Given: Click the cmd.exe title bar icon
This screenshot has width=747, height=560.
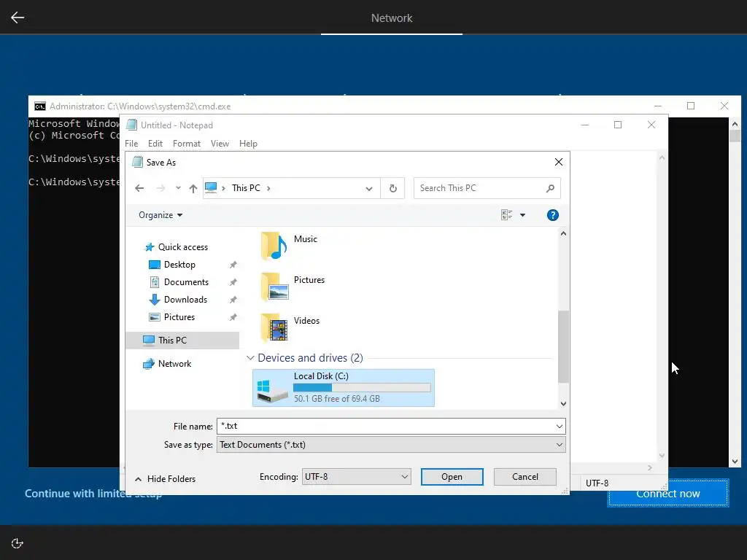Looking at the screenshot, I should [x=40, y=106].
